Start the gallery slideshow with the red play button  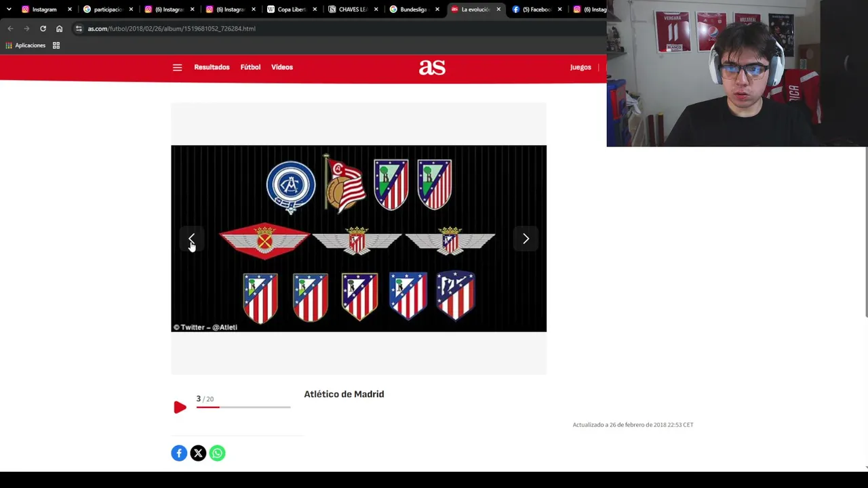pyautogui.click(x=180, y=407)
